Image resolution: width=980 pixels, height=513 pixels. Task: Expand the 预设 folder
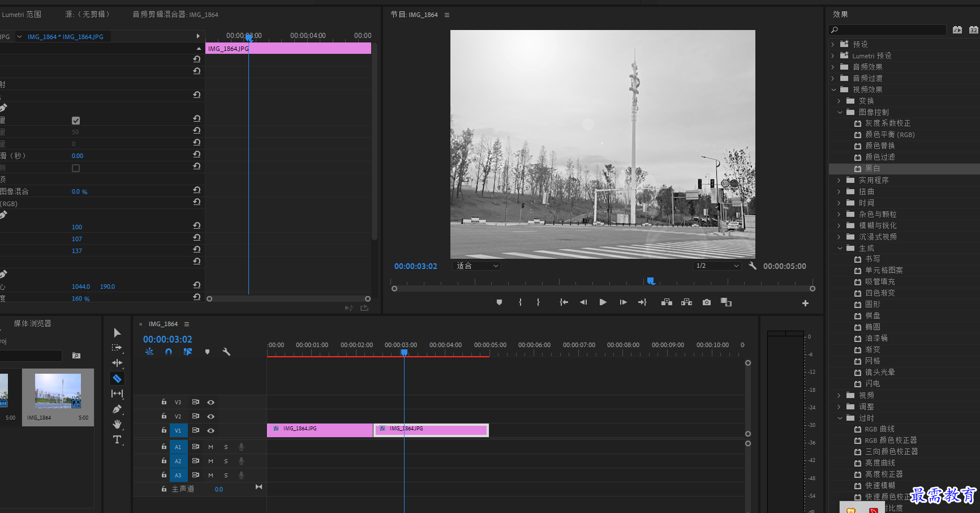[833, 44]
